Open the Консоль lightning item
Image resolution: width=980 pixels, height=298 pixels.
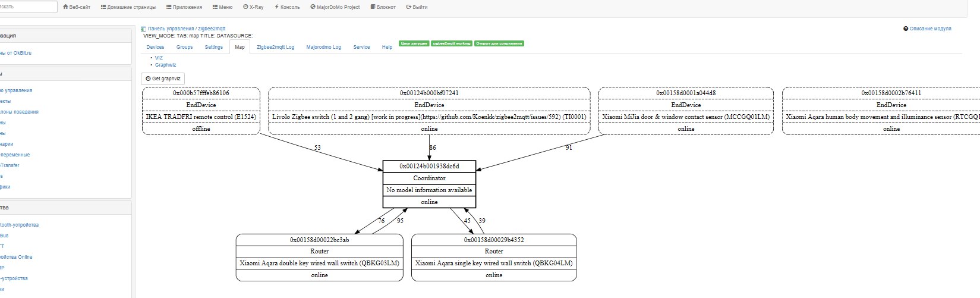(286, 7)
